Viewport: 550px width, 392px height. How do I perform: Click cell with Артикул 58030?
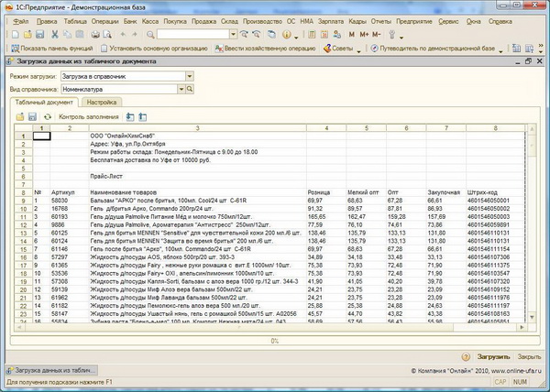pyautogui.click(x=70, y=201)
